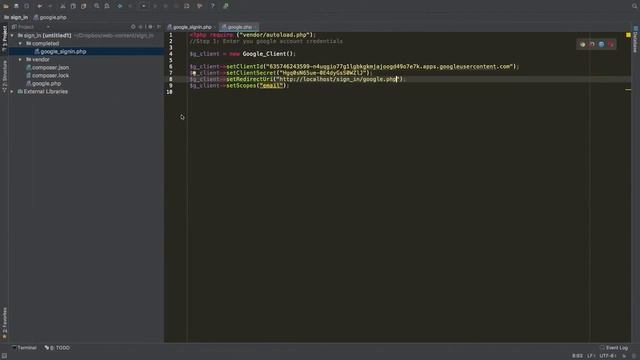The width and height of the screenshot is (640, 360).
Task: Click the sign_in breadcrumb
Action: pos(16,18)
